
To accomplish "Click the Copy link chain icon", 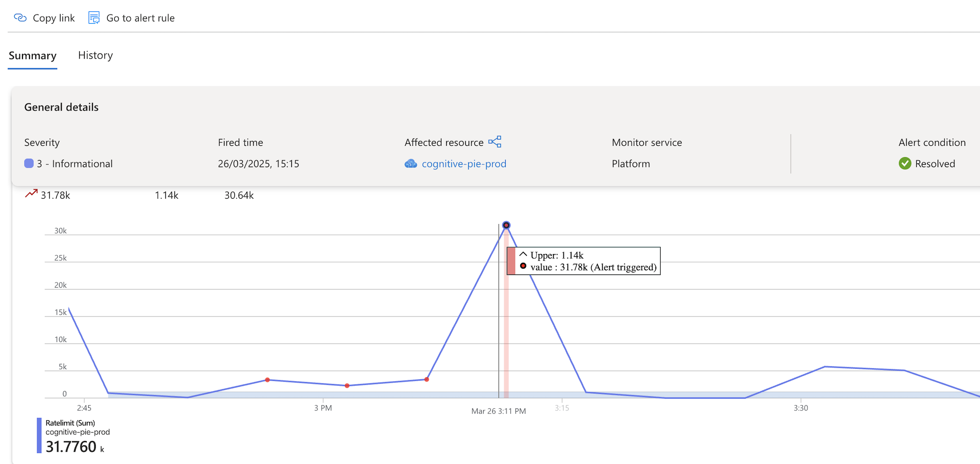I will click(x=20, y=18).
